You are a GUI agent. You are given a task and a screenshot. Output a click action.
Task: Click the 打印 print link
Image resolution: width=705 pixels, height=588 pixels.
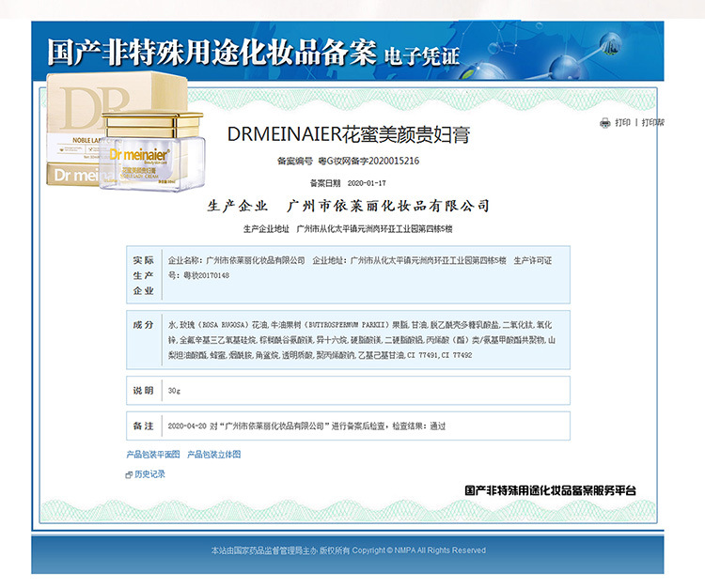click(622, 122)
